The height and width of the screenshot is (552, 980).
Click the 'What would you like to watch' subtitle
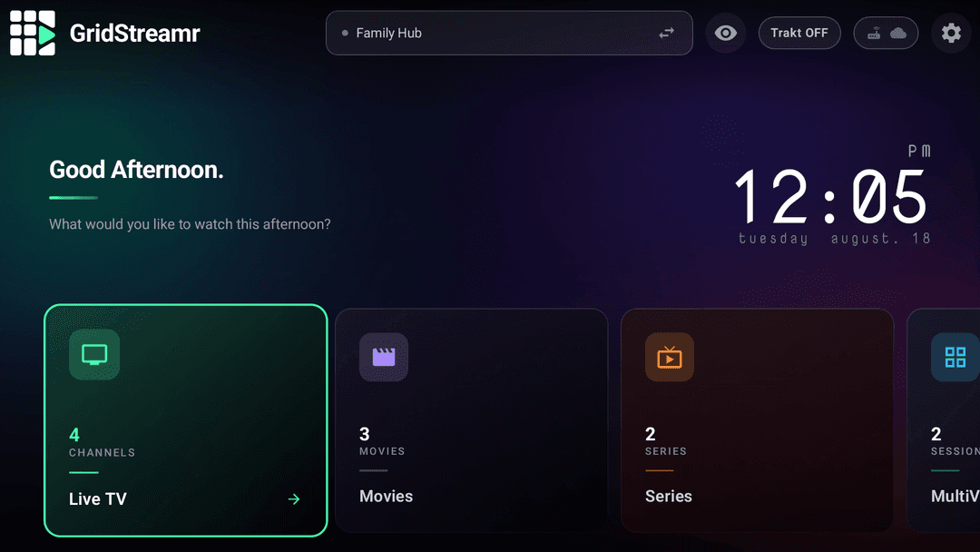190,224
